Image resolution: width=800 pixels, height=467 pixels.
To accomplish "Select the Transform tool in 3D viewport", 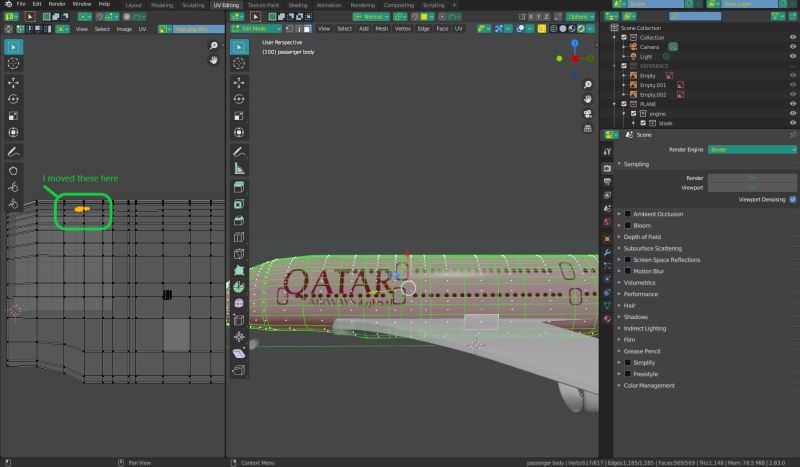I will (x=239, y=132).
